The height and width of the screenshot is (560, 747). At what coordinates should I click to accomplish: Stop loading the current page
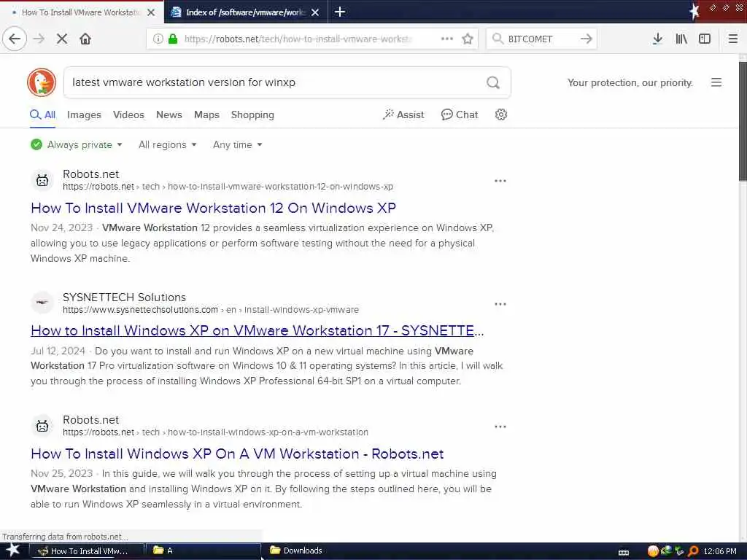(62, 39)
